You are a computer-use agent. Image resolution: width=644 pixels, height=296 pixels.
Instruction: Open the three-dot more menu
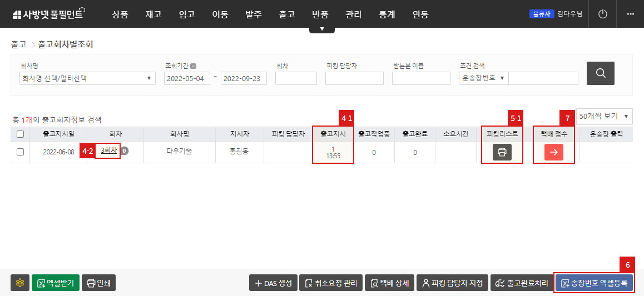(631, 14)
